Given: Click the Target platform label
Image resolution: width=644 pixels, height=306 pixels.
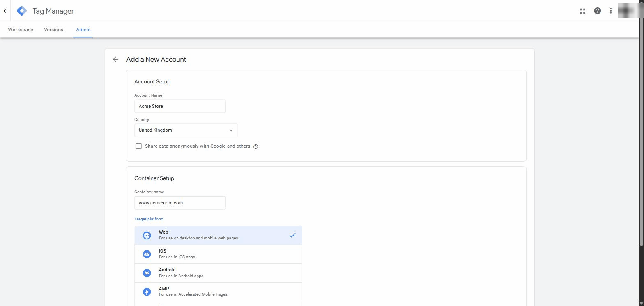Looking at the screenshot, I should 149,219.
